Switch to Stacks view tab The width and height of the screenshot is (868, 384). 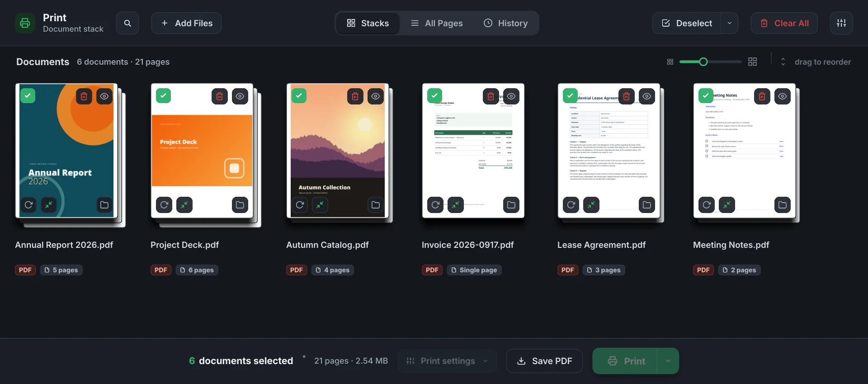tap(368, 23)
